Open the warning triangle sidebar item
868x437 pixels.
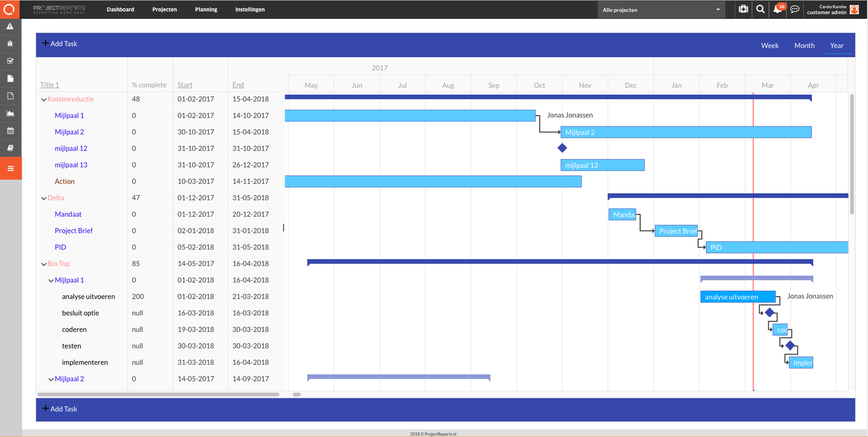point(10,26)
